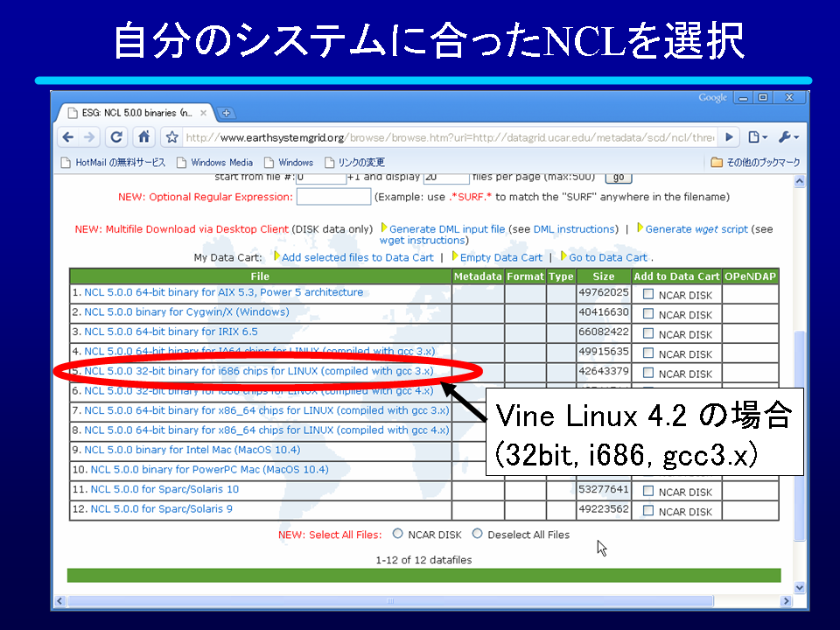The width and height of the screenshot is (840, 630).
Task: Click the size value 53277641
Action: coord(604,490)
